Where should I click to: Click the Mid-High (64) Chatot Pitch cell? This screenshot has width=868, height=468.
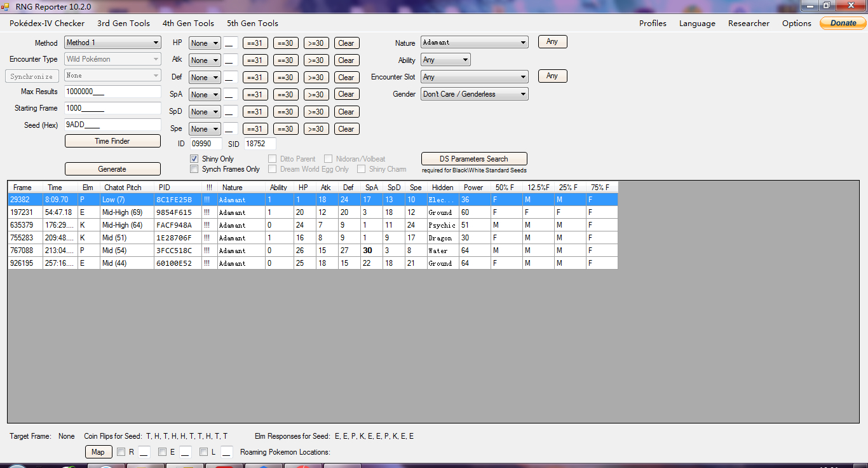pos(127,225)
